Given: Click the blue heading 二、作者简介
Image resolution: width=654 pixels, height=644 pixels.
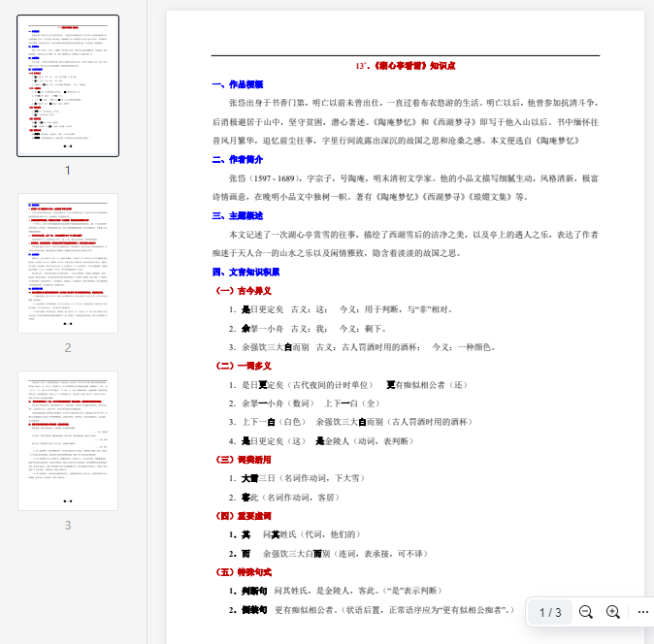Looking at the screenshot, I should pyautogui.click(x=238, y=159).
